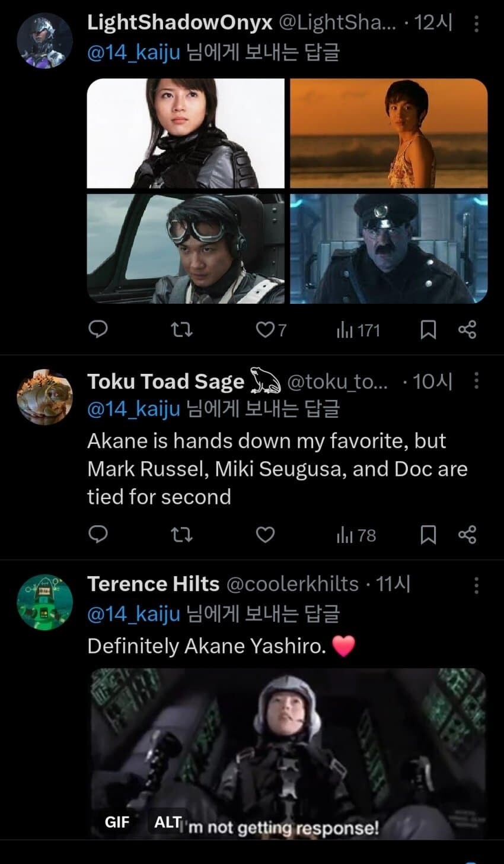Open the mustached officer image thumbnail

[x=389, y=249]
